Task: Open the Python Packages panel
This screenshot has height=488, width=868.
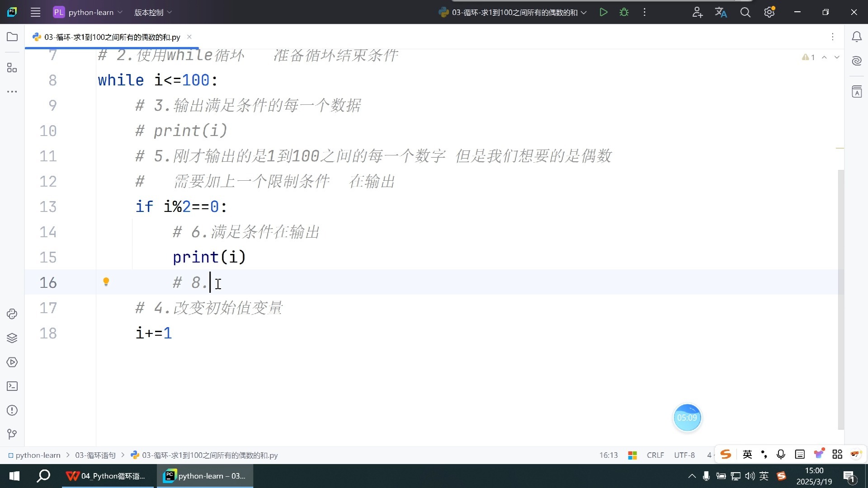Action: (x=11, y=338)
